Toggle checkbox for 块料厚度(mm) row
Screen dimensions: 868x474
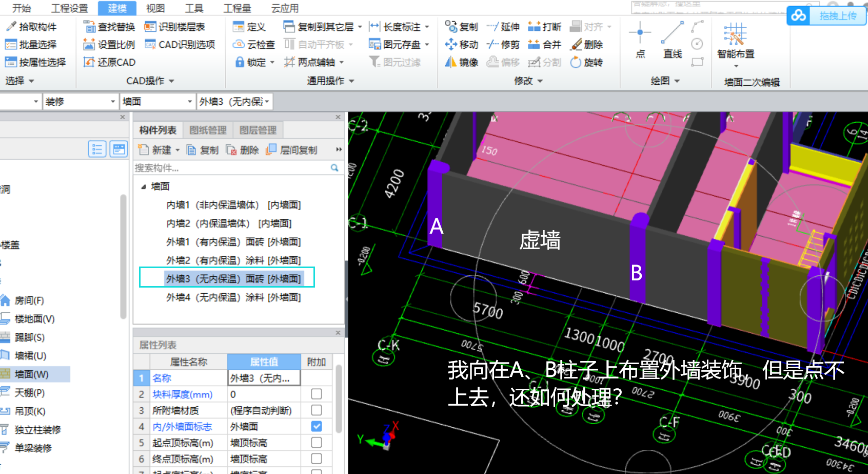[317, 394]
